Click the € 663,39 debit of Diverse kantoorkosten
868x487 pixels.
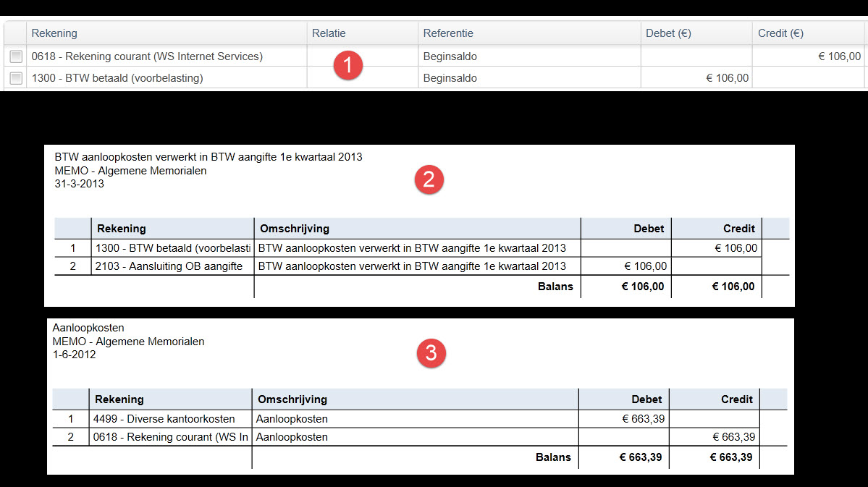(x=644, y=419)
